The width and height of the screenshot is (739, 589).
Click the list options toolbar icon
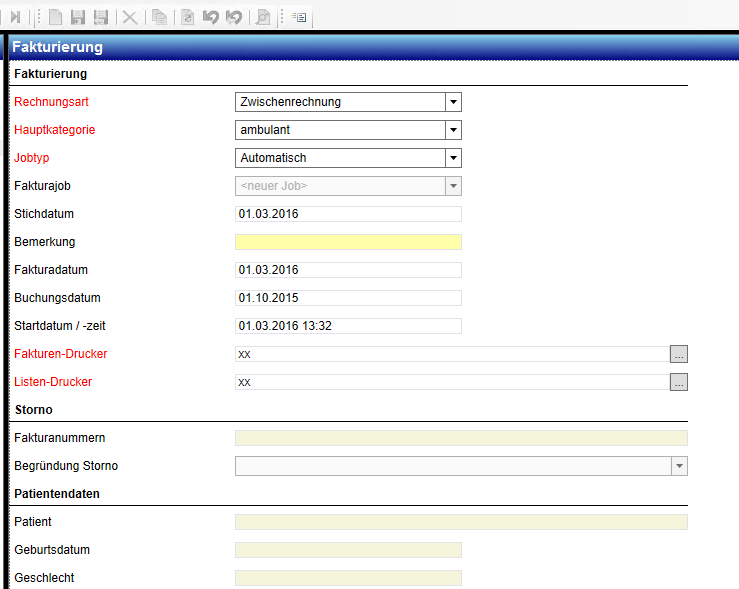click(x=299, y=17)
